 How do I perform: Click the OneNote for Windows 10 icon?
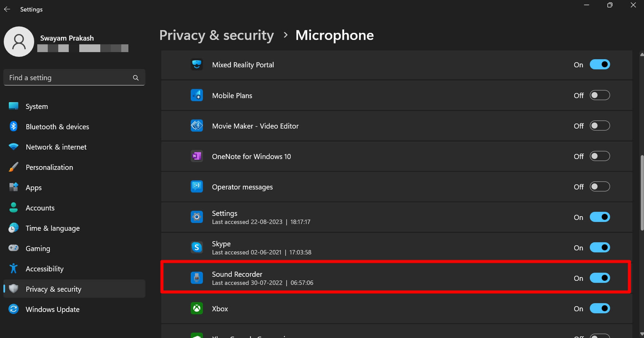tap(196, 156)
